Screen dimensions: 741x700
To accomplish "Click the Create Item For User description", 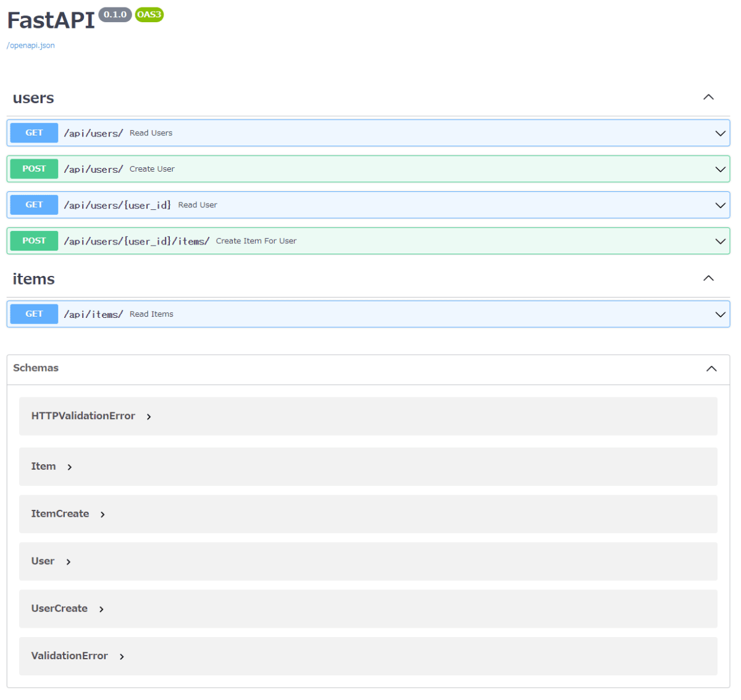I will 256,241.
